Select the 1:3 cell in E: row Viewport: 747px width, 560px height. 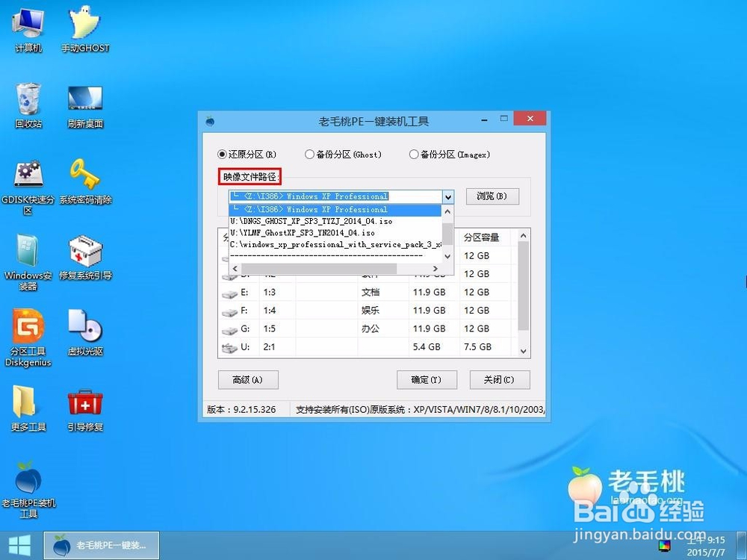click(270, 293)
